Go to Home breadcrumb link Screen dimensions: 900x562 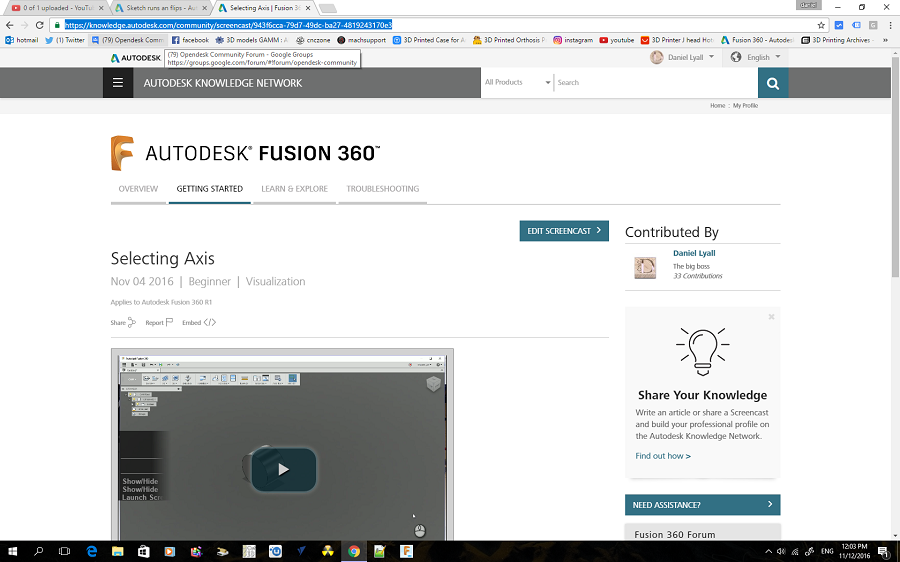click(x=717, y=106)
